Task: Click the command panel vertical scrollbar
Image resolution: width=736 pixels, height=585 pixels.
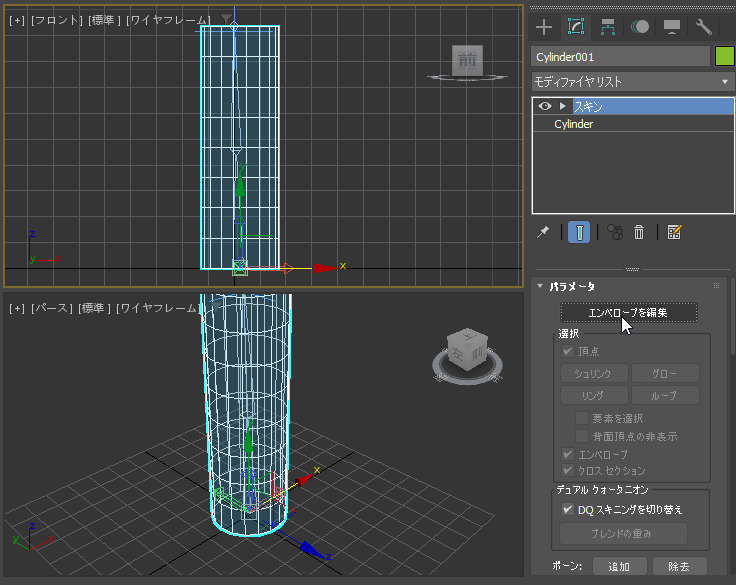Action: tap(733, 318)
